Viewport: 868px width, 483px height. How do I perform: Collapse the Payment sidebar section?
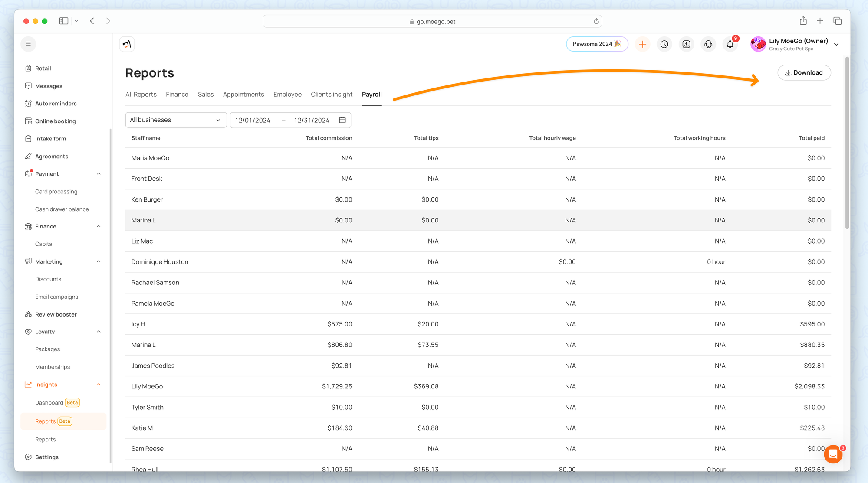tap(99, 174)
